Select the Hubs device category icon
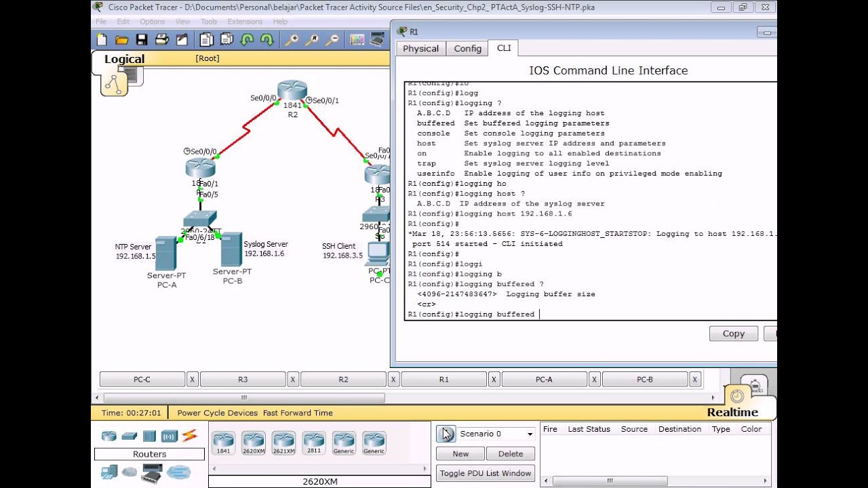 pos(149,436)
